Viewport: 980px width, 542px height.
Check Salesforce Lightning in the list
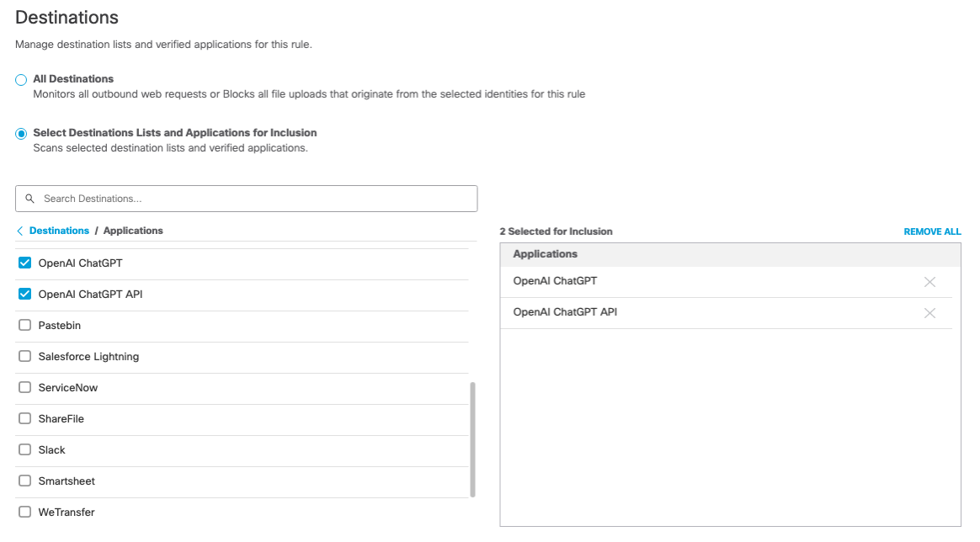coord(24,355)
